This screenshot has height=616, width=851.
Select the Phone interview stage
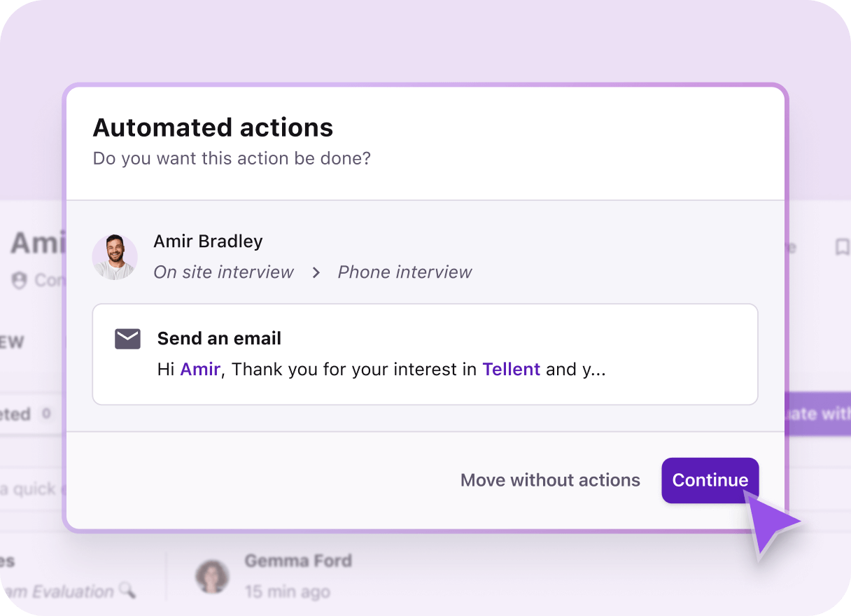(x=405, y=272)
